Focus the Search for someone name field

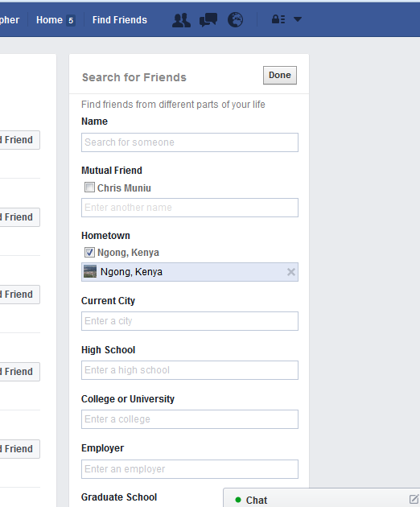(190, 142)
